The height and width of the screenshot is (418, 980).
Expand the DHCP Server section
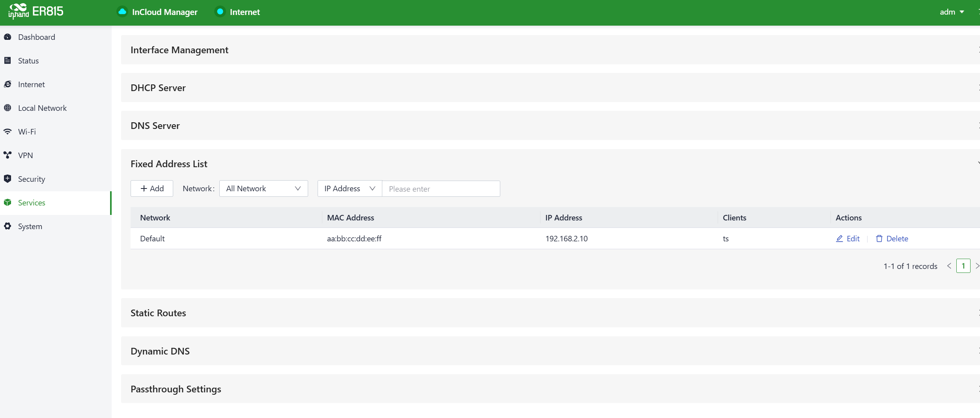pyautogui.click(x=158, y=88)
